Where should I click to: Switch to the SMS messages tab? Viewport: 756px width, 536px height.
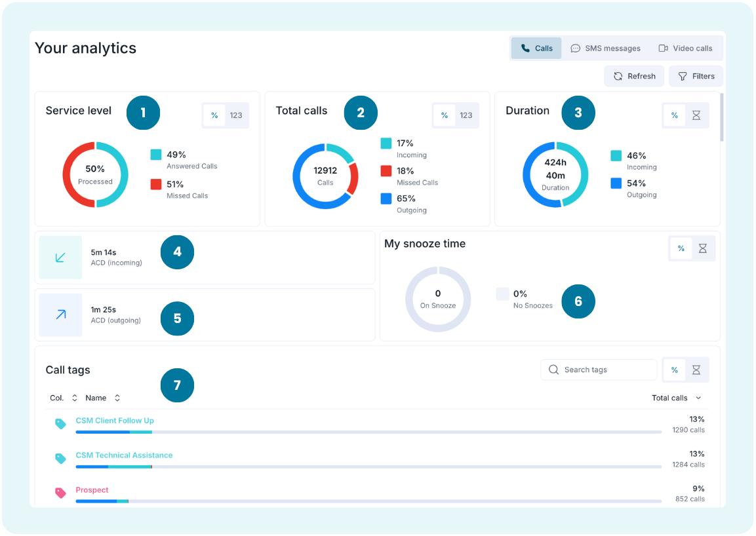605,48
